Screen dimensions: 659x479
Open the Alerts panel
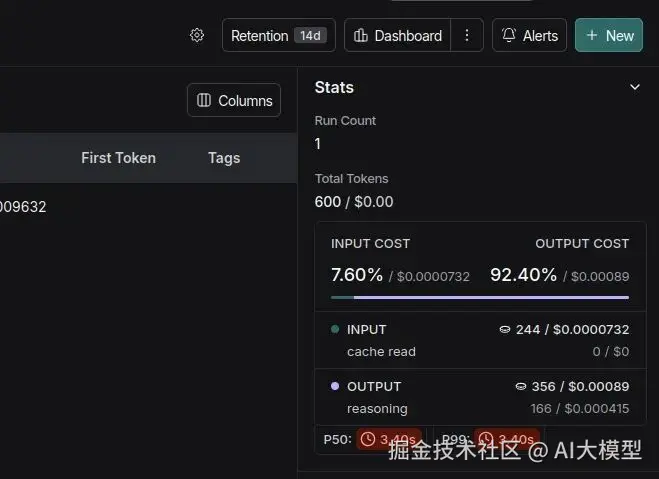pos(530,35)
